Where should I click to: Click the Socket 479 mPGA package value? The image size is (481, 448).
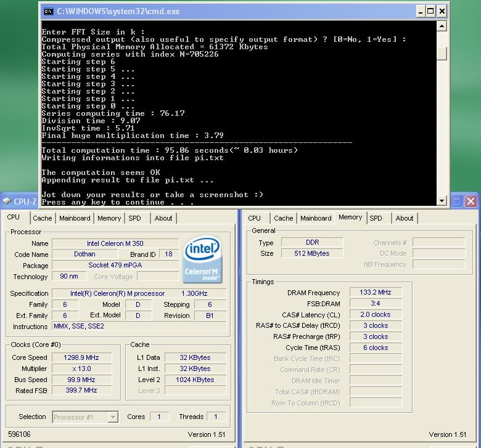click(115, 265)
